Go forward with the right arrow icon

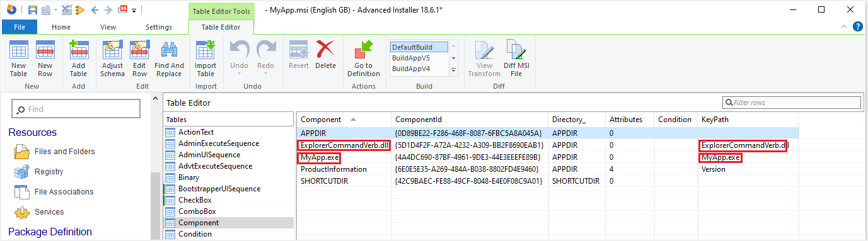pyautogui.click(x=108, y=10)
